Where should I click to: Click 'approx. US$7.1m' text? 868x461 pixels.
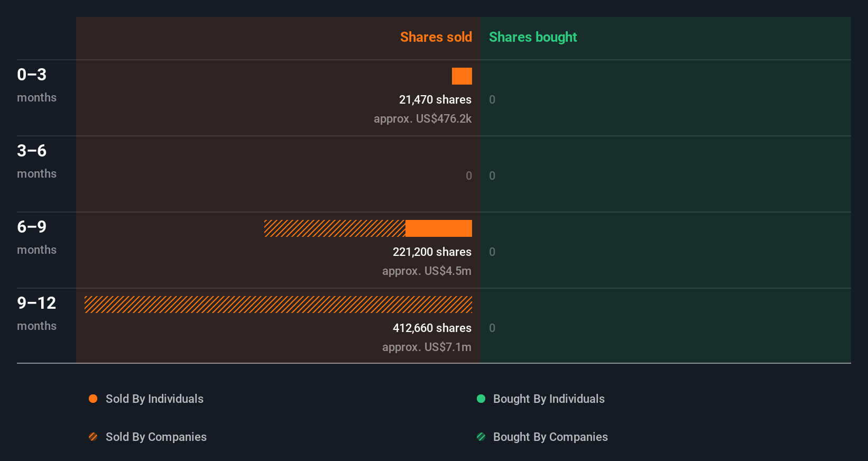click(x=427, y=347)
